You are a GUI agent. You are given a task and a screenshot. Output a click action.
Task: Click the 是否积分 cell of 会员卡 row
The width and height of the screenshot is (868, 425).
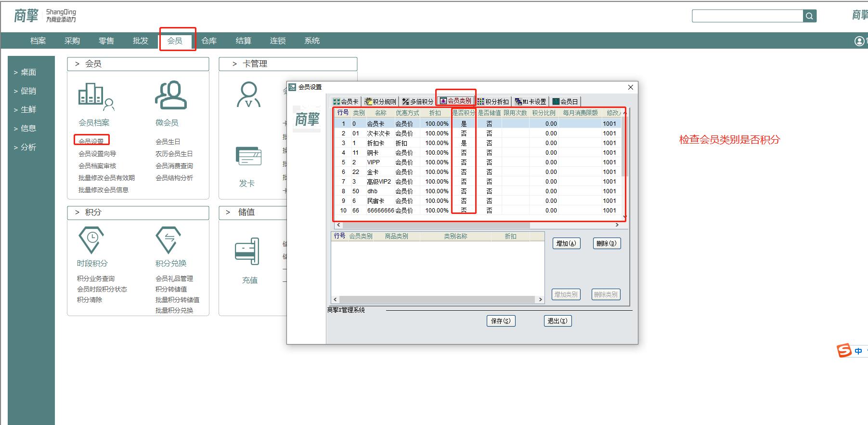point(464,124)
